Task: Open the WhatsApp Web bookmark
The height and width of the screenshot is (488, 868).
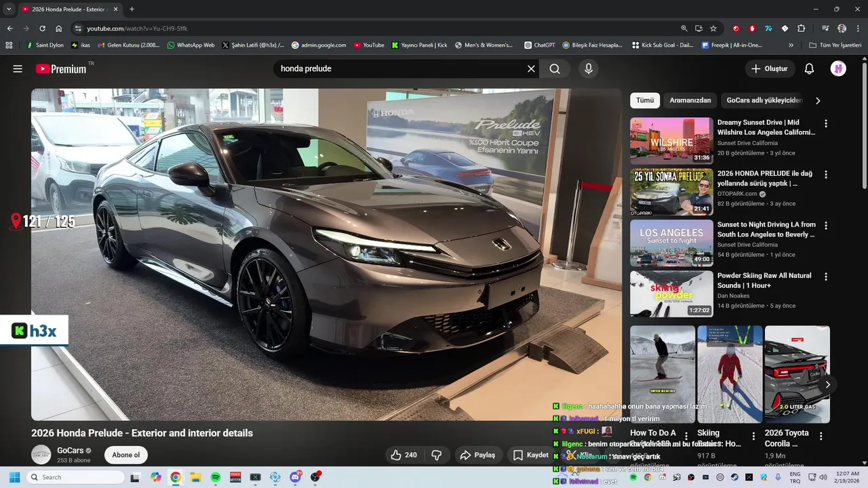Action: click(191, 45)
